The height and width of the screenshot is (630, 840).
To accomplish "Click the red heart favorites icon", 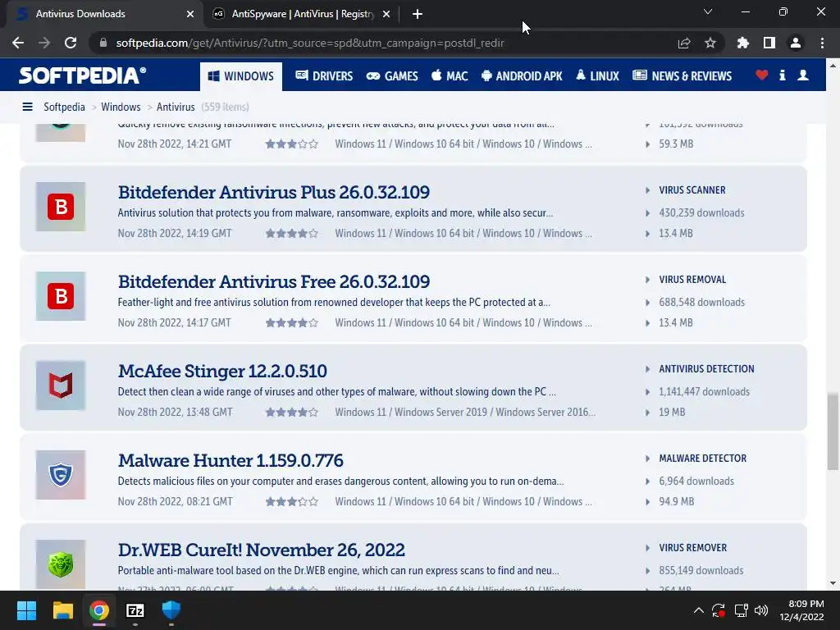I will click(x=762, y=75).
